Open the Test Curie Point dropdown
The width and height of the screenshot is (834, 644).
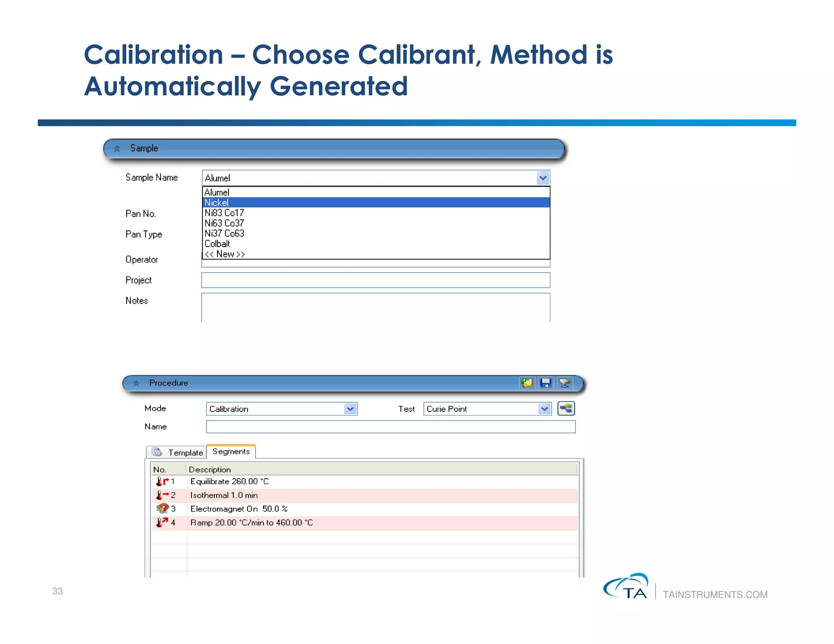point(544,409)
